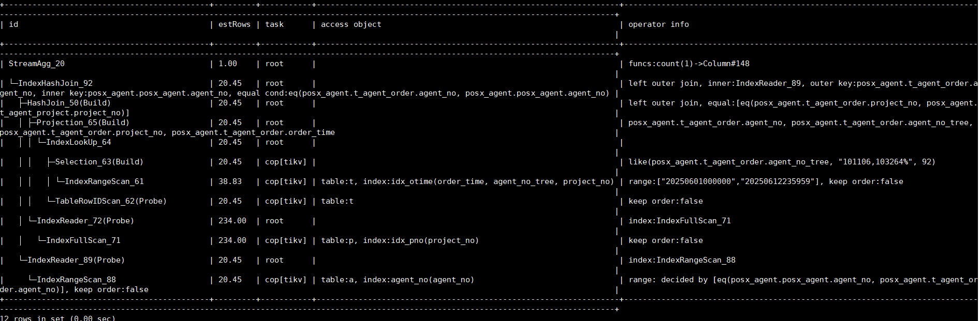The image size is (980, 321).
Task: Click IndexRangeScan_61 in the plan tree
Action: 104,181
